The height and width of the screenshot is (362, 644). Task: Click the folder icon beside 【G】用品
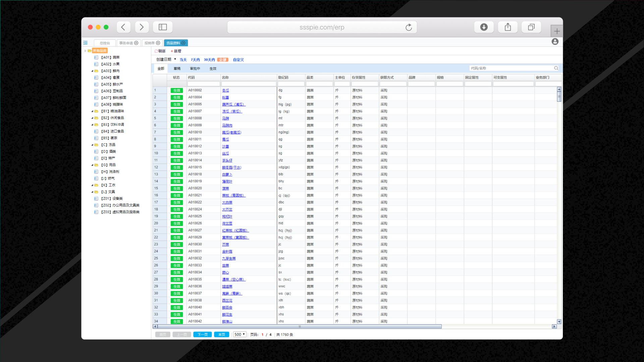point(96,165)
